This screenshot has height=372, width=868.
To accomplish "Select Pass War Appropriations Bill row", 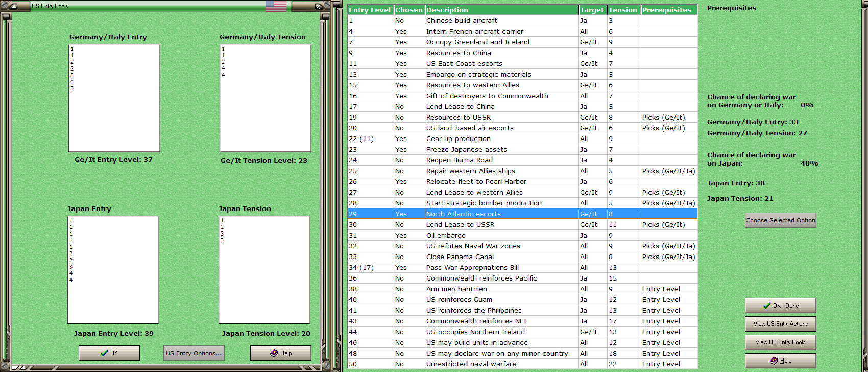I will [x=522, y=267].
